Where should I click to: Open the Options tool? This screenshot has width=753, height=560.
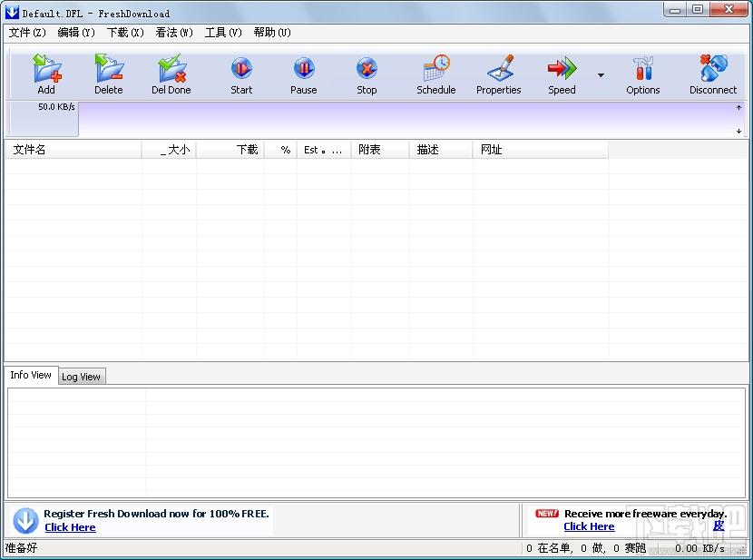642,74
